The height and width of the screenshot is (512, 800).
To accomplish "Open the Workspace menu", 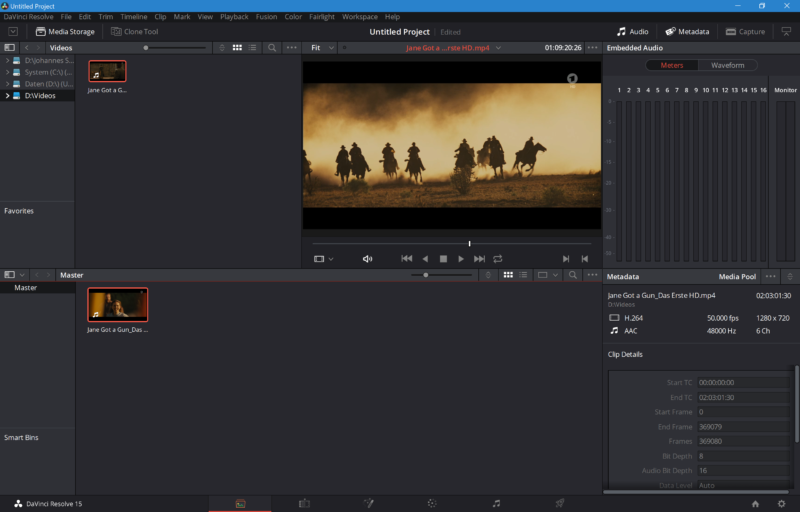I will [360, 17].
